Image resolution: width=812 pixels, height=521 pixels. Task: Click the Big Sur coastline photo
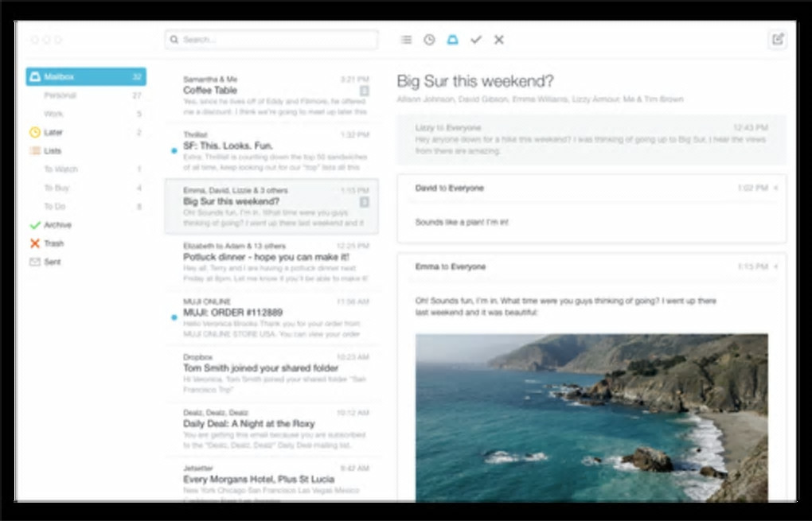pyautogui.click(x=592, y=418)
